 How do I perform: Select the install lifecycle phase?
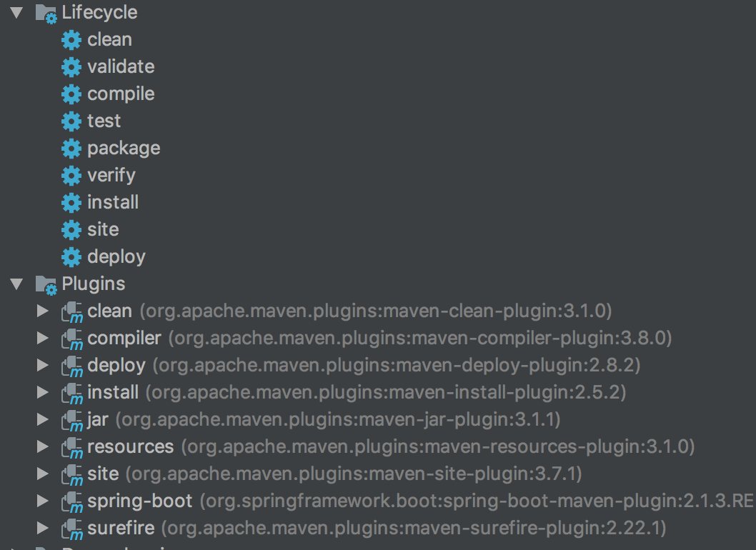pyautogui.click(x=113, y=203)
